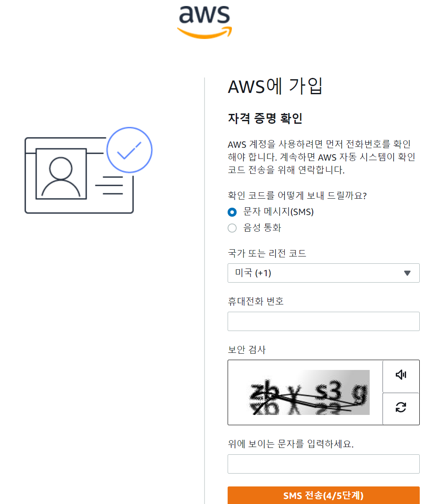Refresh the captcha image
This screenshot has width=433, height=504.
click(401, 408)
